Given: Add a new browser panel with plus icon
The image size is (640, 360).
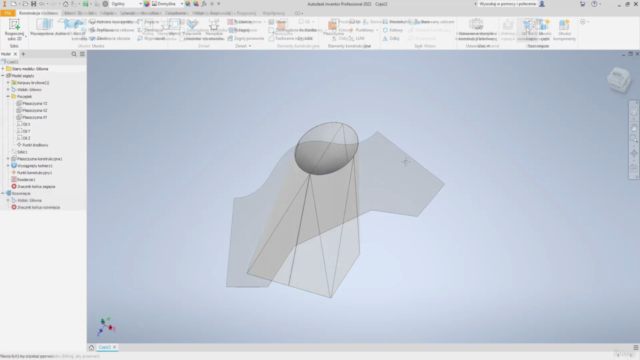Looking at the screenshot, I should (23, 54).
